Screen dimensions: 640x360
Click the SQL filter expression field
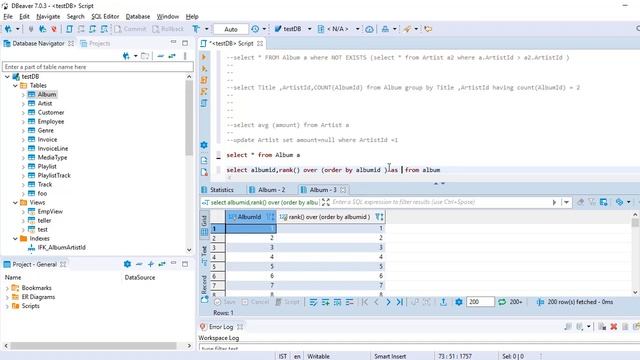coord(439,202)
